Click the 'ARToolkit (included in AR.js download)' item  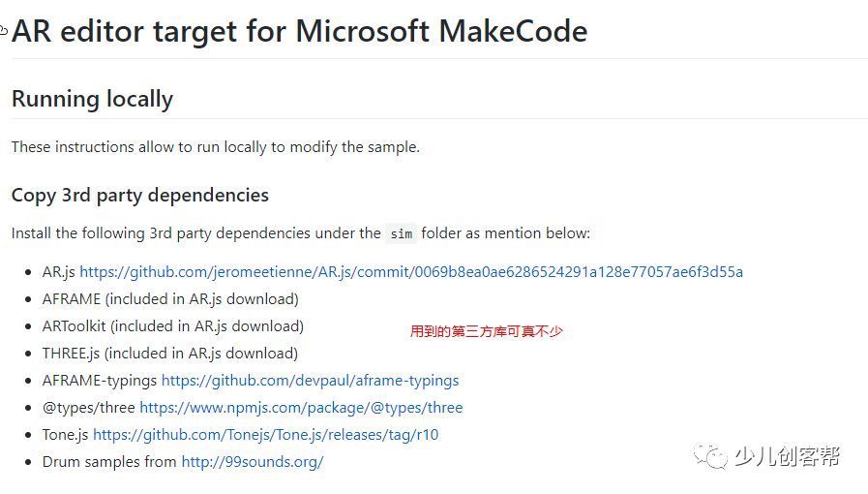coord(173,326)
